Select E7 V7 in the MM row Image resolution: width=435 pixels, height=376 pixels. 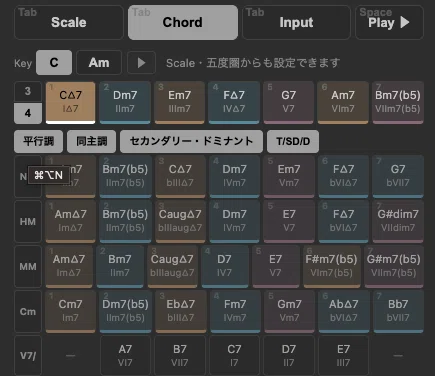click(276, 266)
